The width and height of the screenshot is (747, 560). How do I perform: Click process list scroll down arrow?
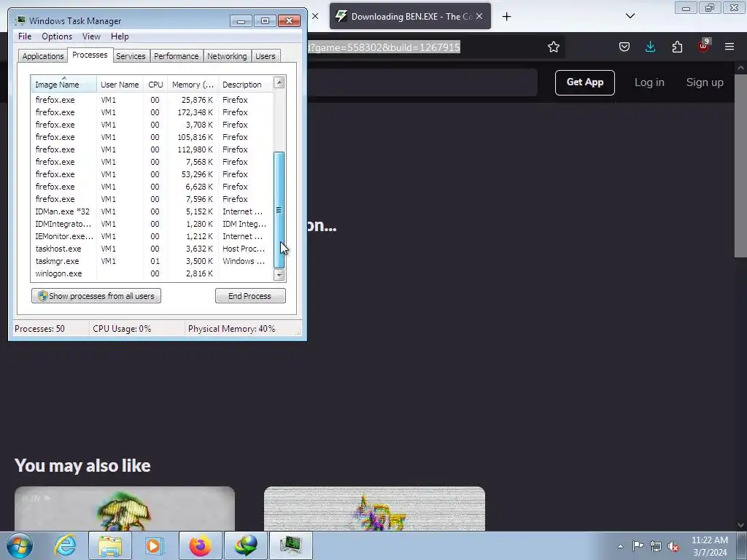click(x=279, y=275)
